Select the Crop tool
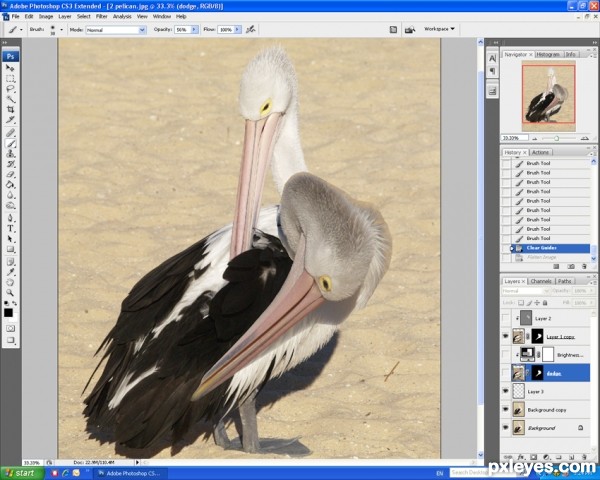This screenshot has width=600, height=480. click(x=10, y=109)
